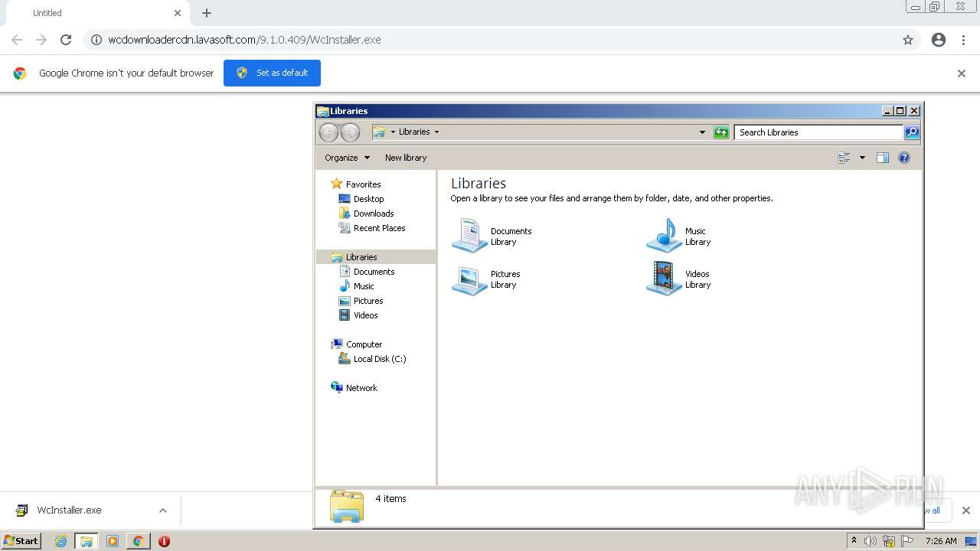
Task: Toggle the preview pane icon
Action: [x=882, y=158]
